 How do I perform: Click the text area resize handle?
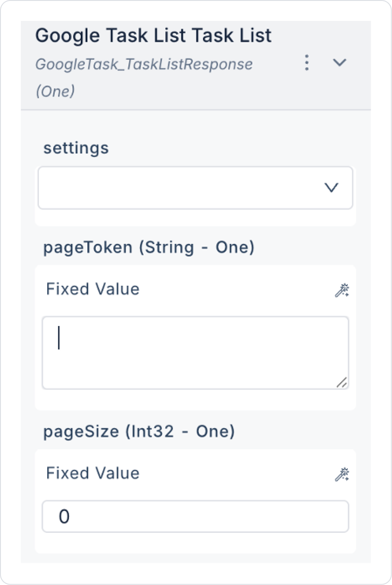point(342,382)
